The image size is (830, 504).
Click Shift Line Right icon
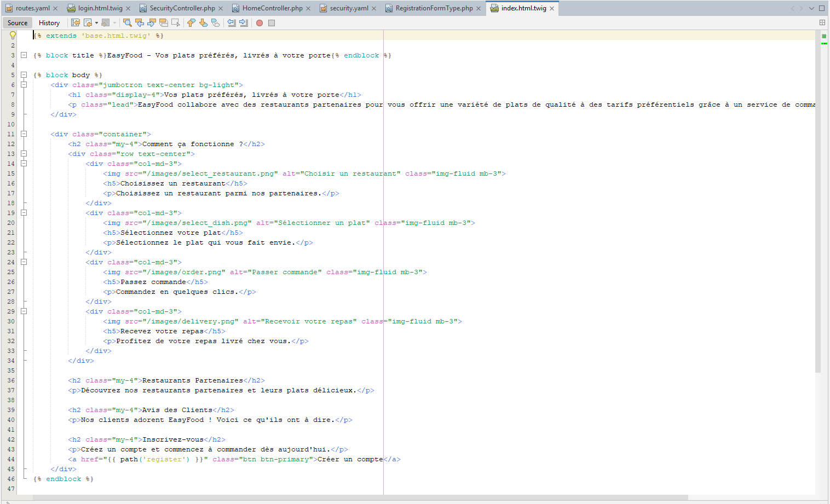(244, 22)
